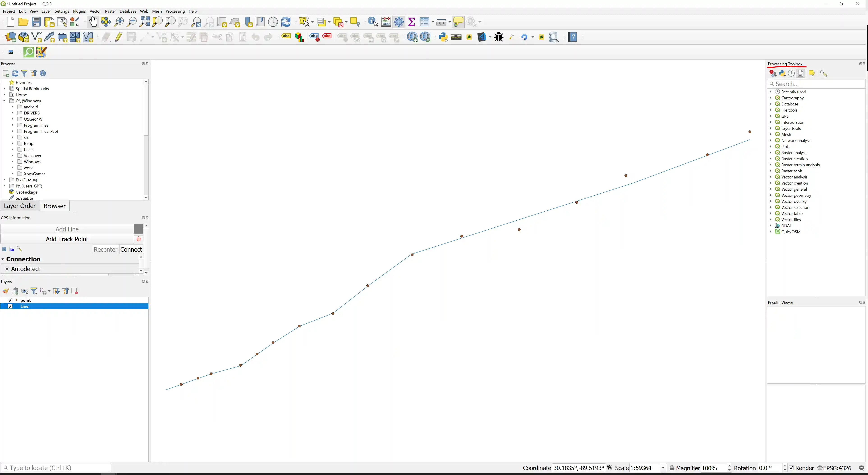
Task: Switch to the Layer Order tab
Action: coord(20,206)
